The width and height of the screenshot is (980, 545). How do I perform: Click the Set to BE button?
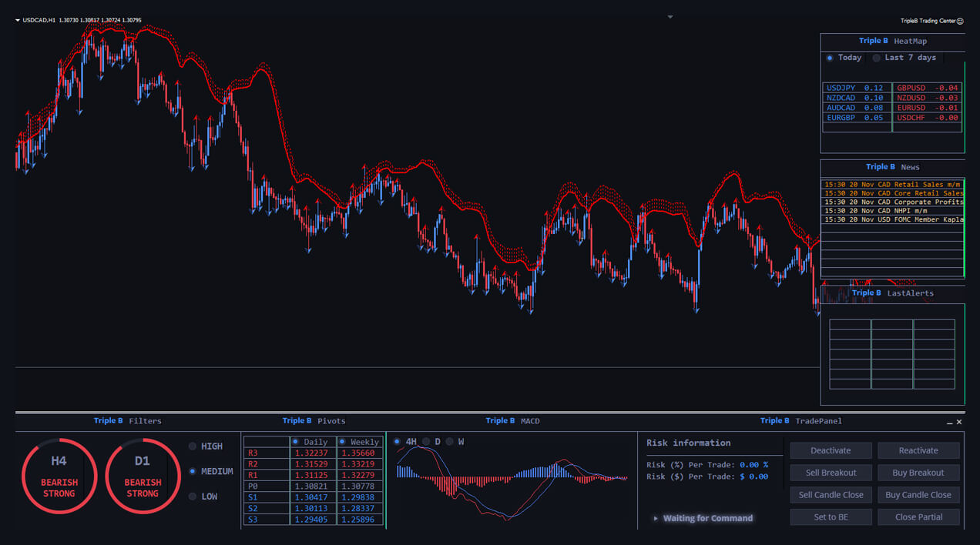coord(831,517)
